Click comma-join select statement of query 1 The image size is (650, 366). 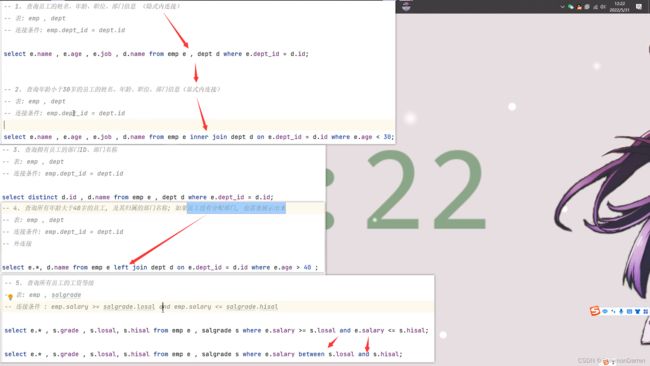(x=156, y=54)
